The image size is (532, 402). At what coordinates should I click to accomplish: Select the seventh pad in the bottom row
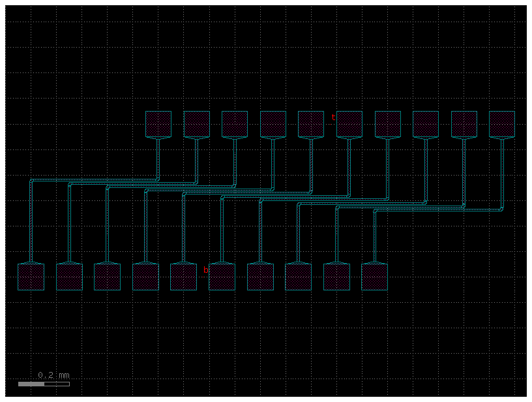pos(261,275)
